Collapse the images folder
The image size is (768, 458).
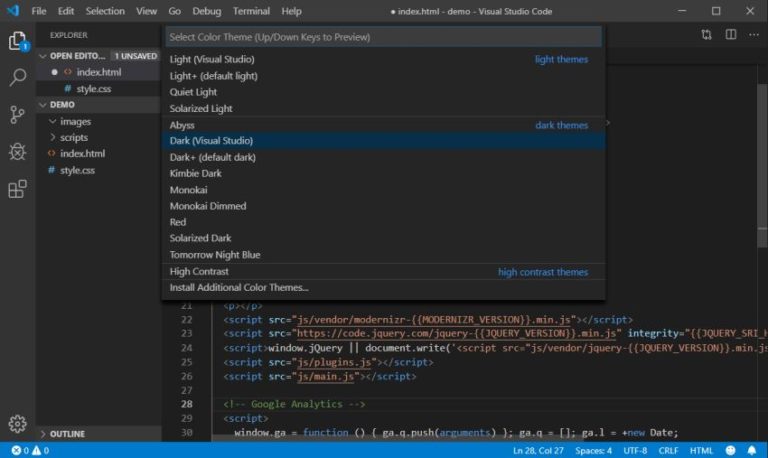52,121
